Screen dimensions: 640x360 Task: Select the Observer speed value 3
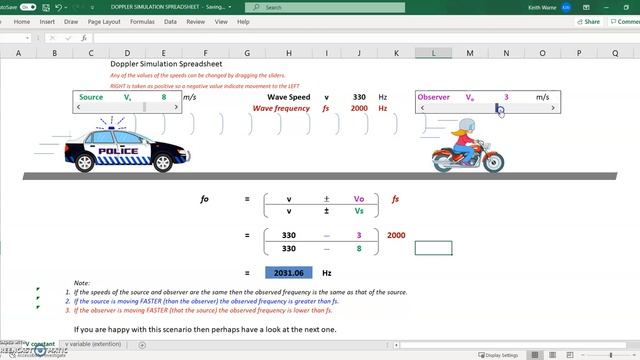click(506, 97)
